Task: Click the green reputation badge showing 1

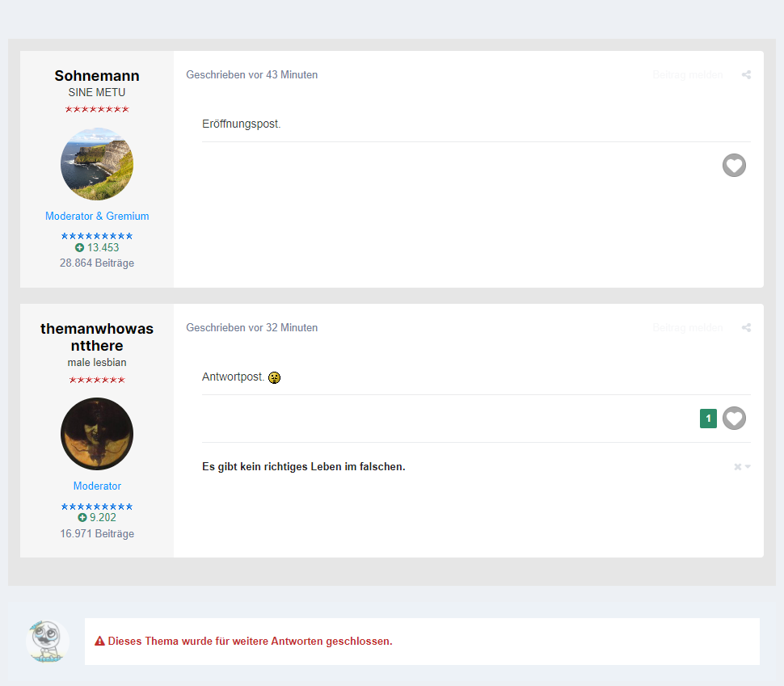Action: click(x=708, y=419)
